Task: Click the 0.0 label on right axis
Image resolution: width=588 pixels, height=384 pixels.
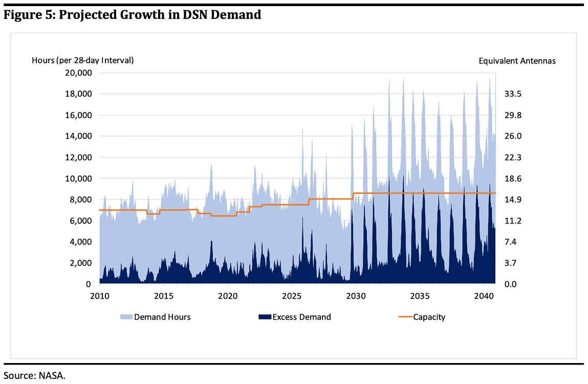Action: click(512, 284)
